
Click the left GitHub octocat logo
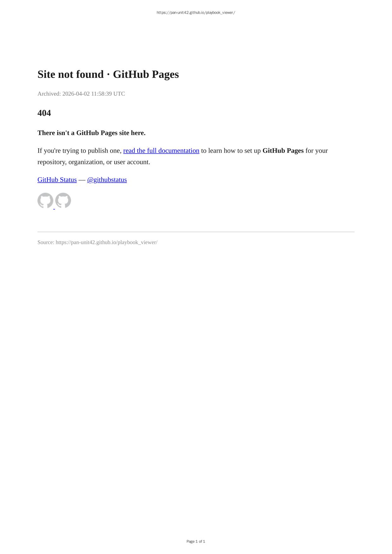(x=45, y=201)
